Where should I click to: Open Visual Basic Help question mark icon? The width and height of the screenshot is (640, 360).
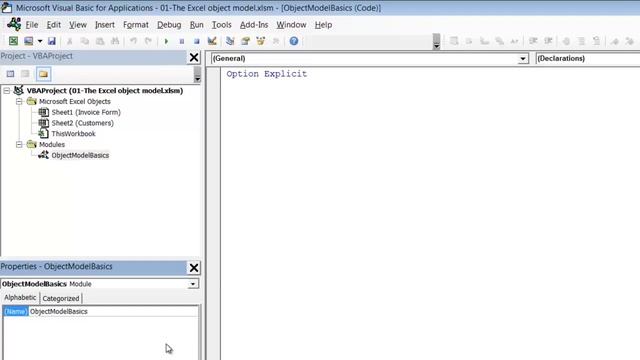294,41
